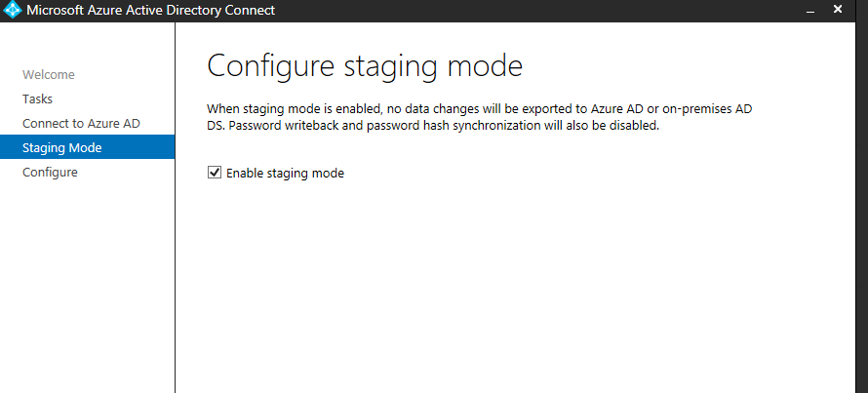Uncheck the Enable staging mode checkbox
This screenshot has width=868, height=393.
[x=215, y=173]
